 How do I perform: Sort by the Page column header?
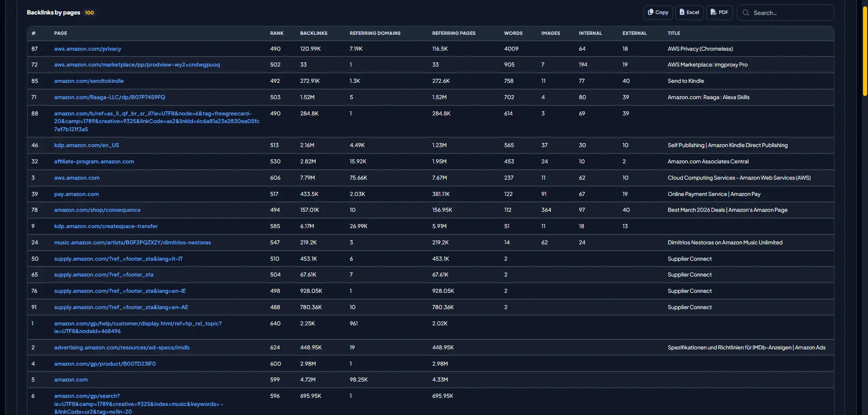click(61, 33)
